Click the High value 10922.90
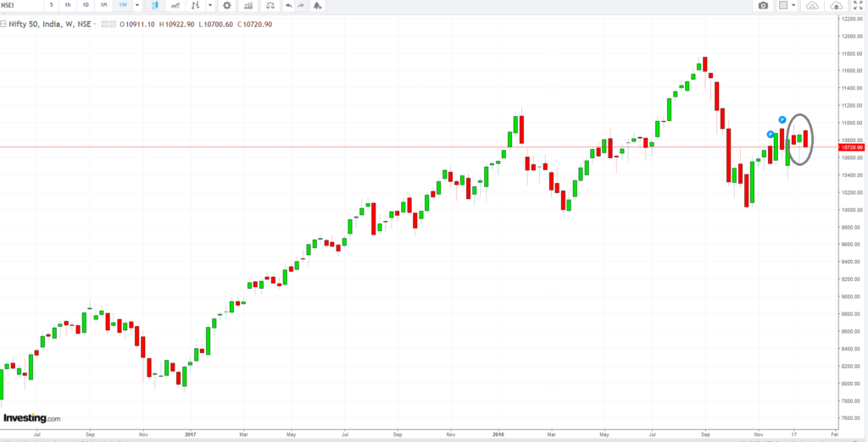The image size is (868, 442). (x=180, y=25)
